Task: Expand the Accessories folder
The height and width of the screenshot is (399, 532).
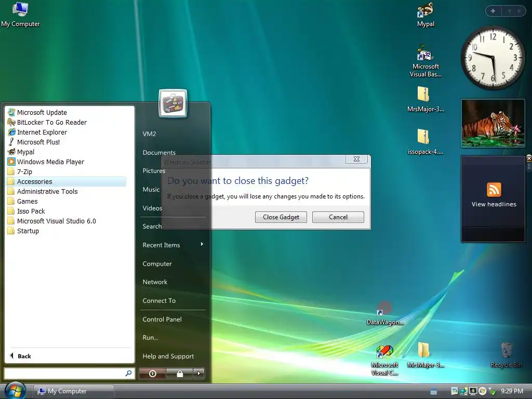Action: pos(66,181)
